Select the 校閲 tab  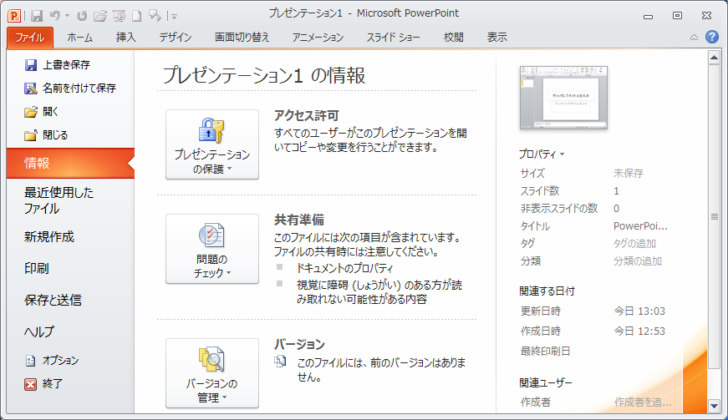[x=453, y=38]
